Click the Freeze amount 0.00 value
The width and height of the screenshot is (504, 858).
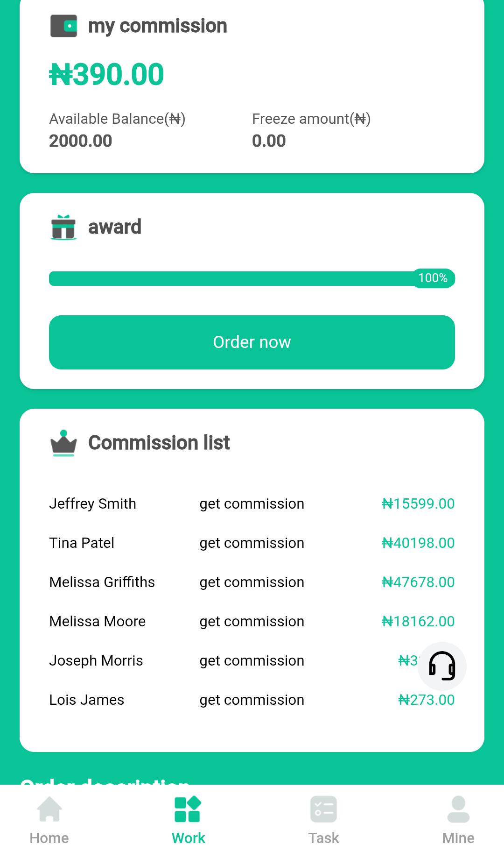coord(269,141)
